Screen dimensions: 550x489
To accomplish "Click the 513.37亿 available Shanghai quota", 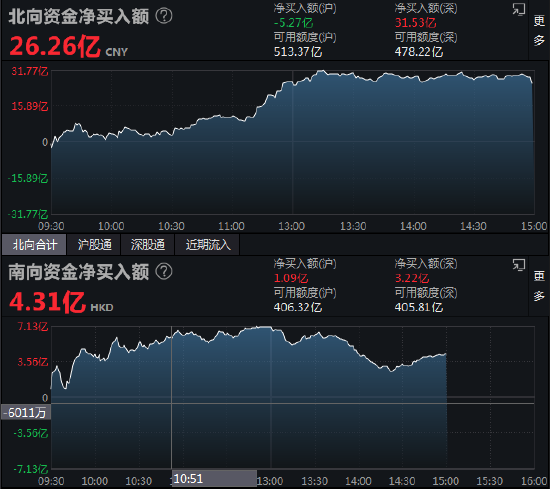I will click(x=298, y=52).
